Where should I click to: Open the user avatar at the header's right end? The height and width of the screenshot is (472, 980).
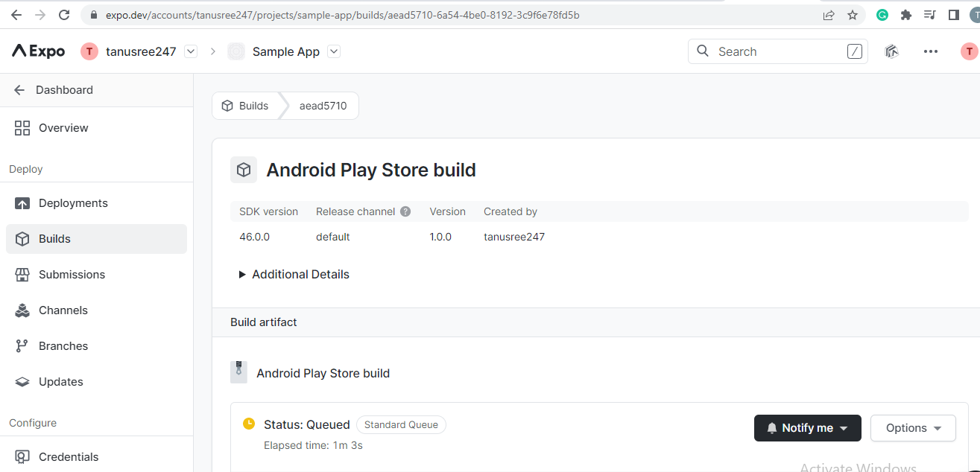[x=969, y=51]
